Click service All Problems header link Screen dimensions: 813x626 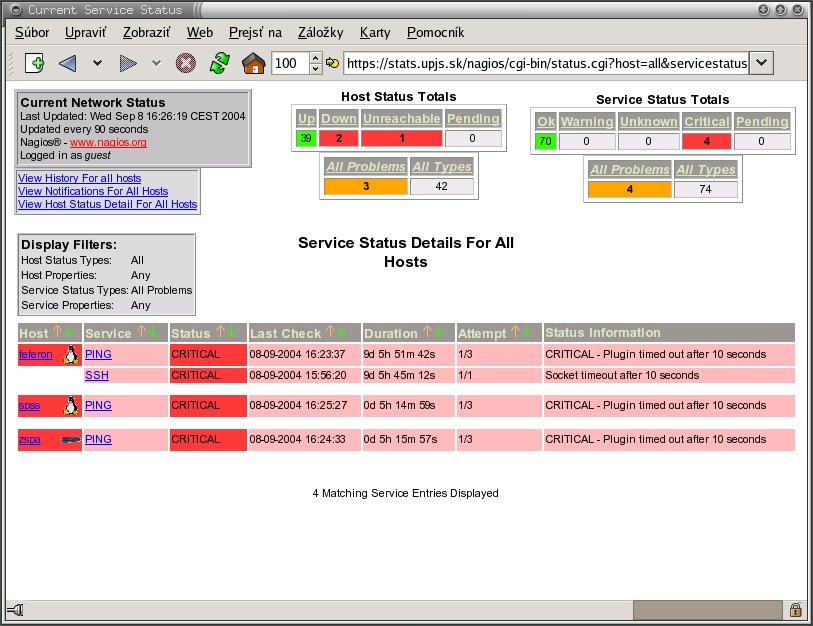coord(630,170)
